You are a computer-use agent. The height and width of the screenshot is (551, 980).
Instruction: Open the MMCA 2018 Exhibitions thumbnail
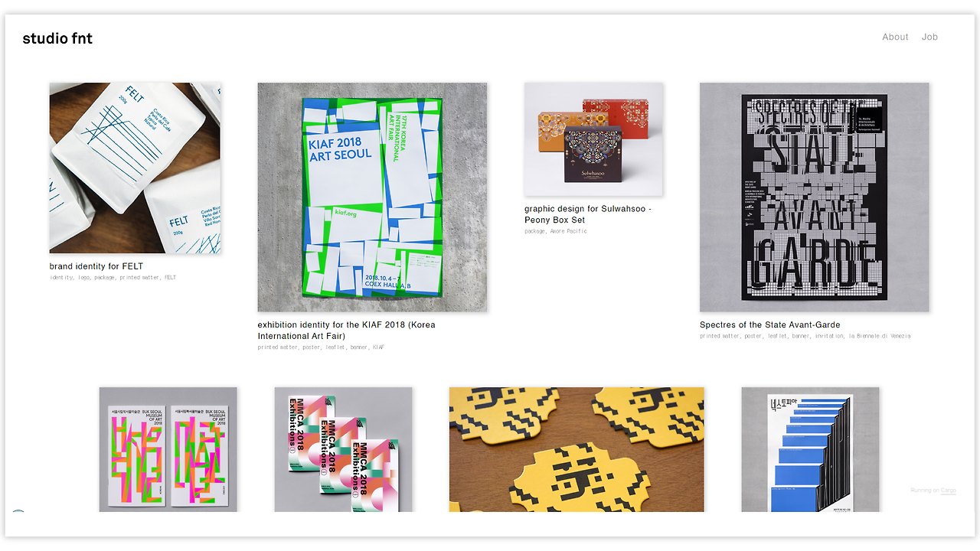point(343,449)
